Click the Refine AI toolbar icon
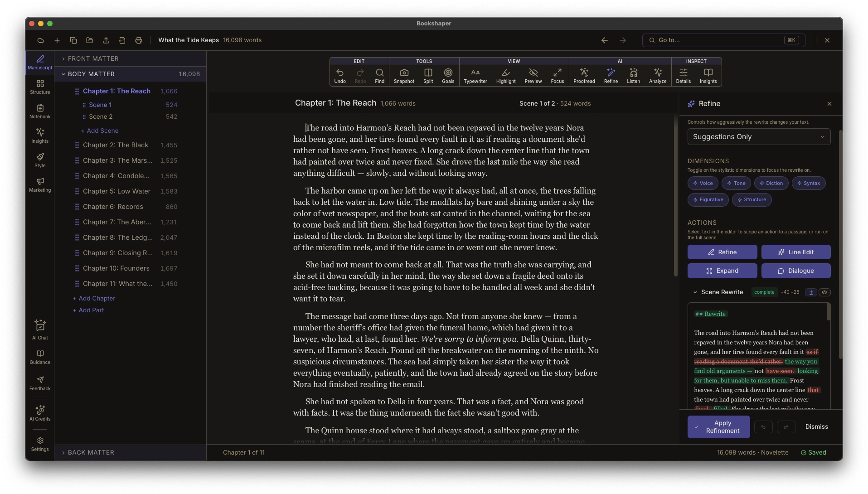This screenshot has height=494, width=868. (611, 76)
